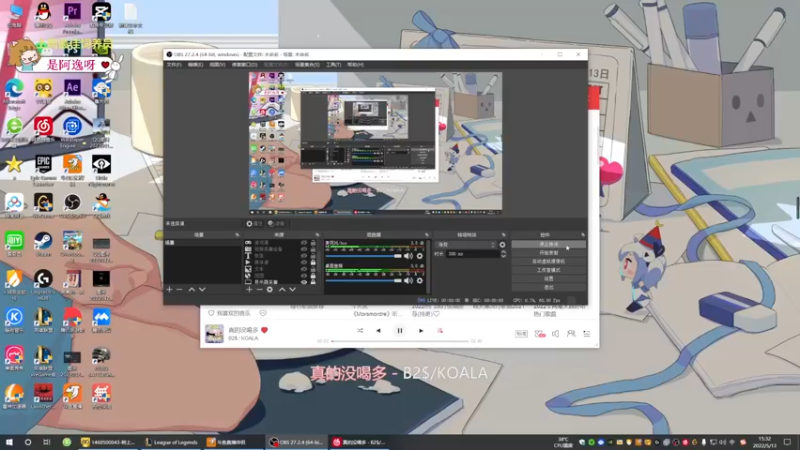
Task: Pop out the controls dock with its float icon
Action: click(583, 235)
